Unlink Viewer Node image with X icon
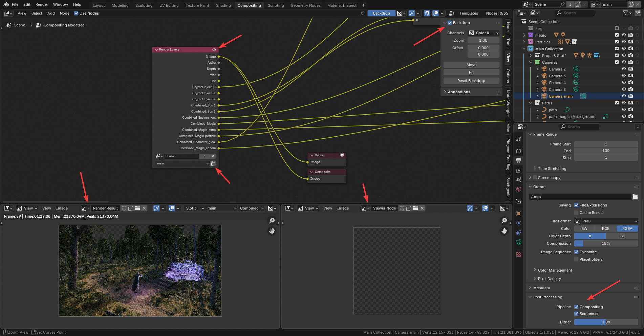The image size is (644, 336). coord(422,208)
